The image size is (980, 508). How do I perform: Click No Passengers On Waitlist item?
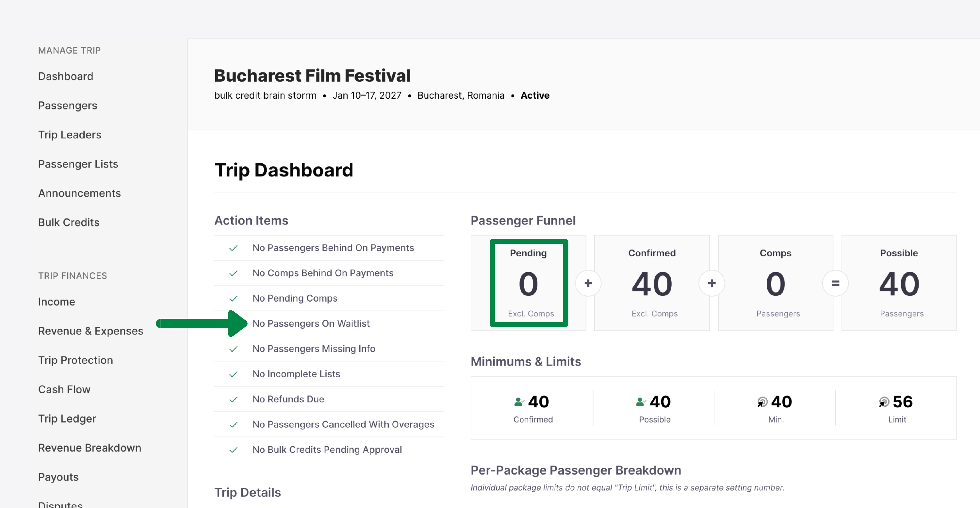(x=311, y=323)
